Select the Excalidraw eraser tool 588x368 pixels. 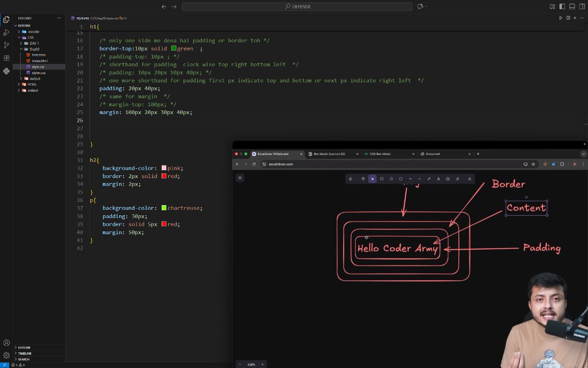(457, 179)
